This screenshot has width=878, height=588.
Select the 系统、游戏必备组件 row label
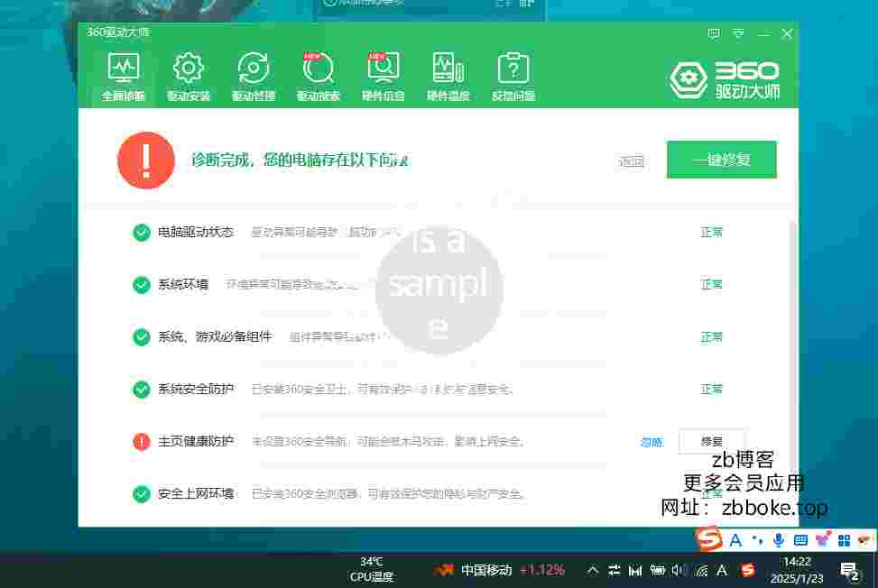tap(215, 336)
